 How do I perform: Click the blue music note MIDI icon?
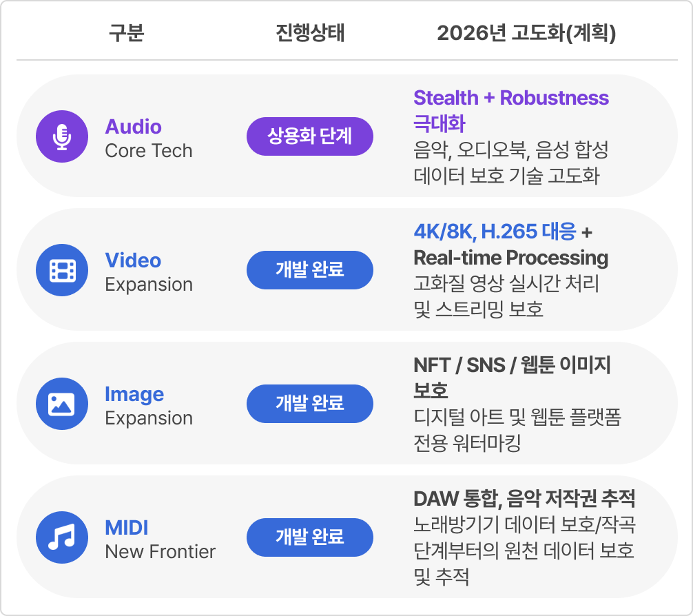point(62,537)
